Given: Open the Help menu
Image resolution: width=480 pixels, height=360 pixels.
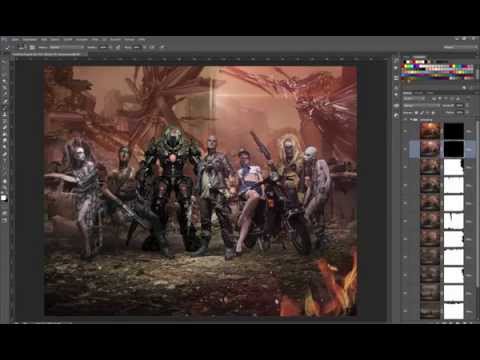Looking at the screenshot, I should click(x=142, y=39).
